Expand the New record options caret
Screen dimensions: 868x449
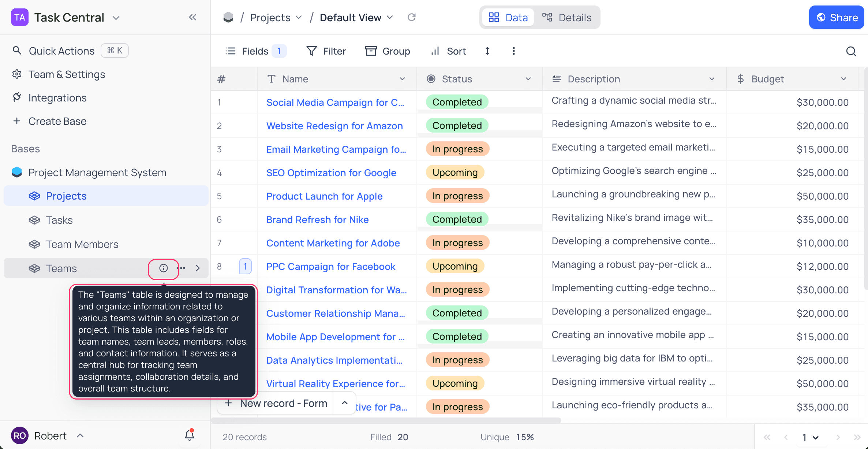[x=344, y=403]
